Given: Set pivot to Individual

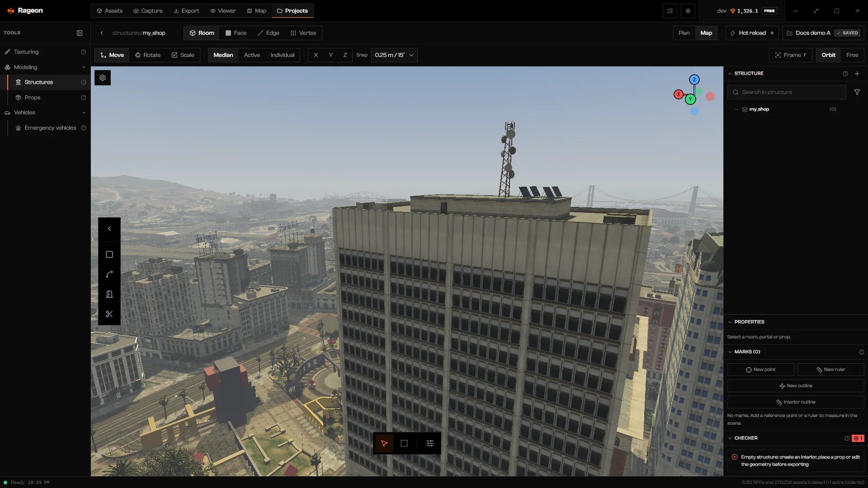Looking at the screenshot, I should click(x=283, y=55).
